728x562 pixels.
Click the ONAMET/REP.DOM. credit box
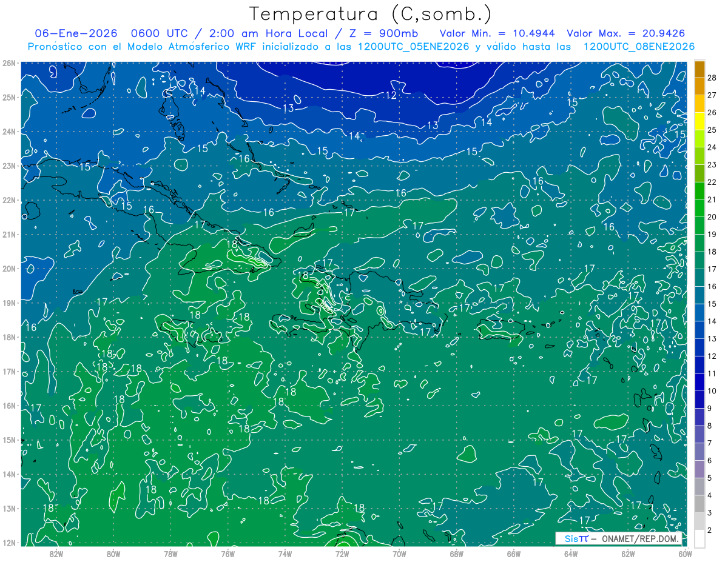[619, 538]
